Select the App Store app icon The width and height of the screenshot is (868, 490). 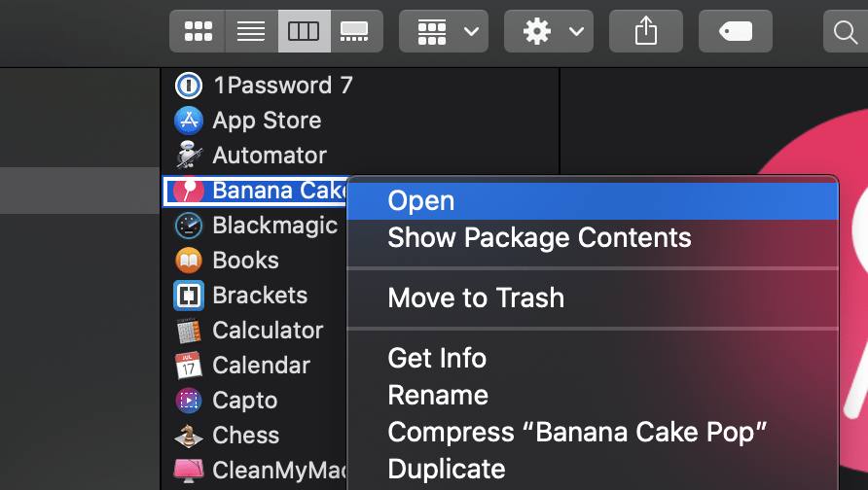(x=189, y=121)
